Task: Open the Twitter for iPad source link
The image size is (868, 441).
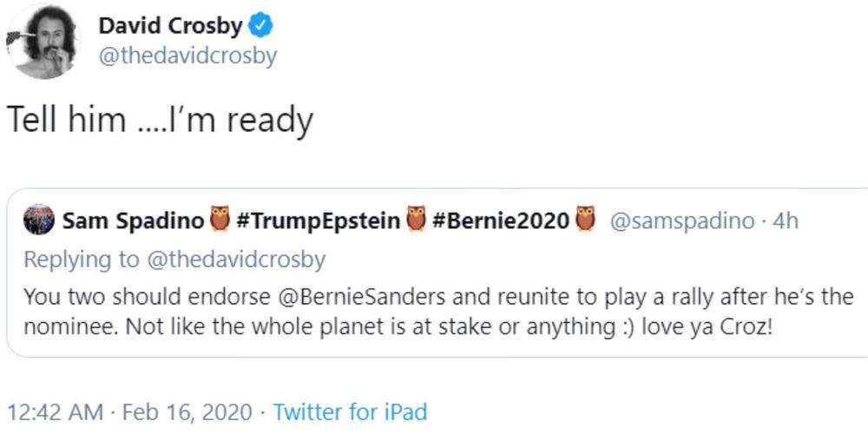Action: tap(350, 411)
